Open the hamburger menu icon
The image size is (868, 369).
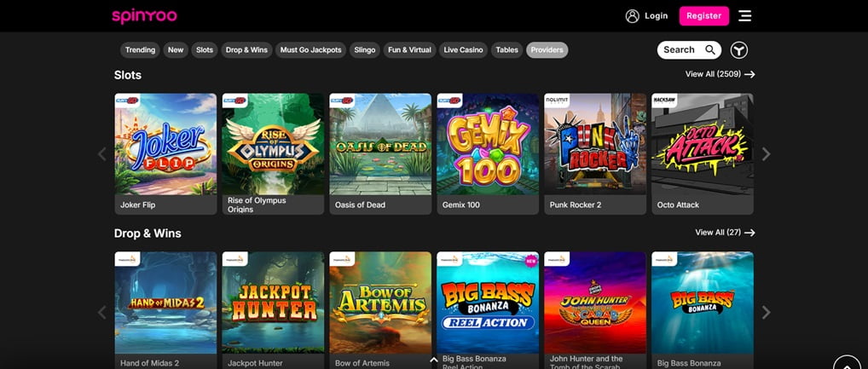click(745, 16)
